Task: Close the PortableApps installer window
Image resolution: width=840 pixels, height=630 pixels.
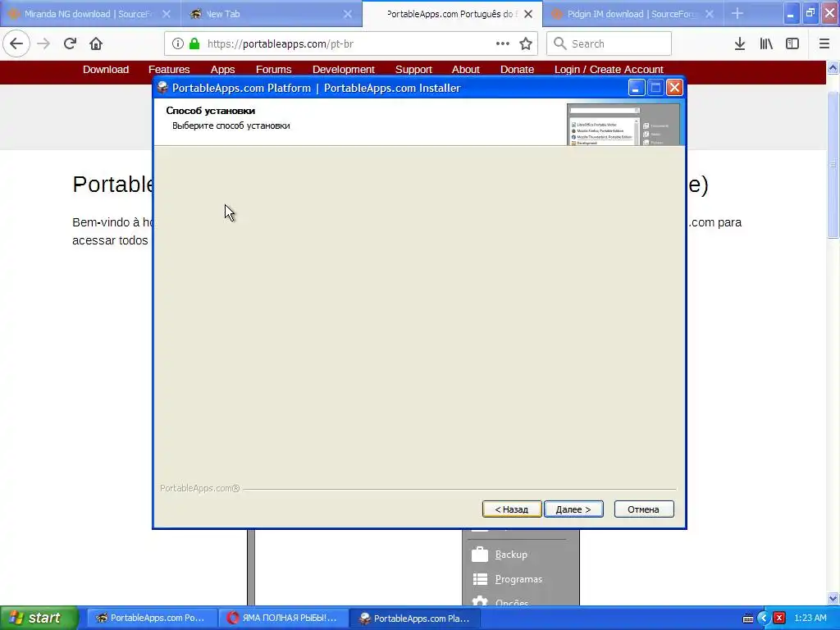Action: tap(674, 87)
